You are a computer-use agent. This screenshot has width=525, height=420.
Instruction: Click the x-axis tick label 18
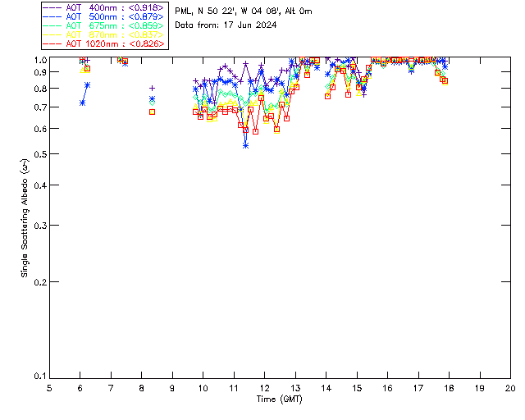[449, 388]
